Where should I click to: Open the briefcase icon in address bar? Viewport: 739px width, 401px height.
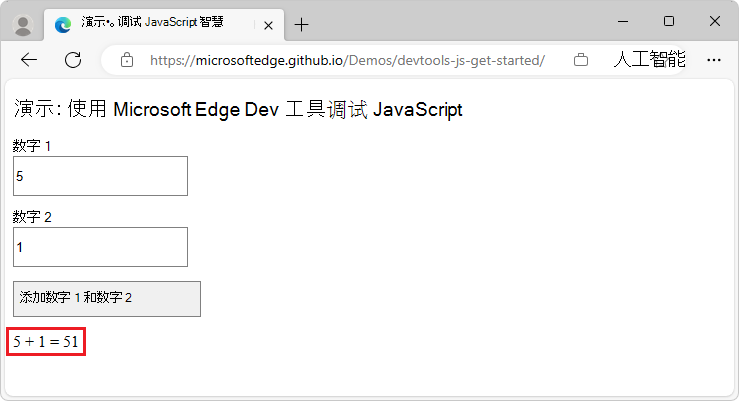point(581,60)
